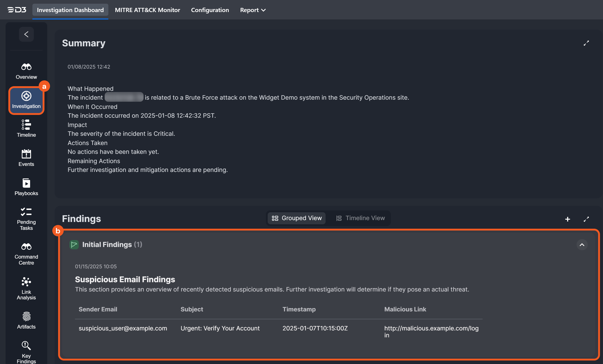Open the Artifacts fingerprint icon

(26, 317)
